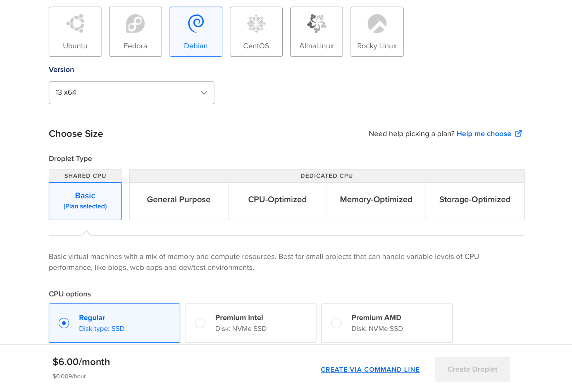Click the Droplet Type label
Screen dimensions: 572x392
(70, 158)
